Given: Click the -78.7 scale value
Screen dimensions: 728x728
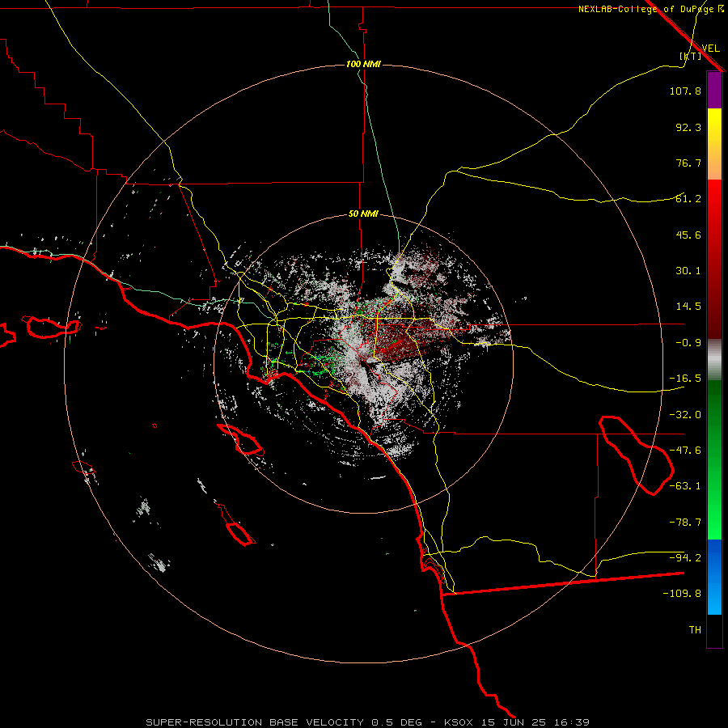Looking at the screenshot, I should pos(685,523).
